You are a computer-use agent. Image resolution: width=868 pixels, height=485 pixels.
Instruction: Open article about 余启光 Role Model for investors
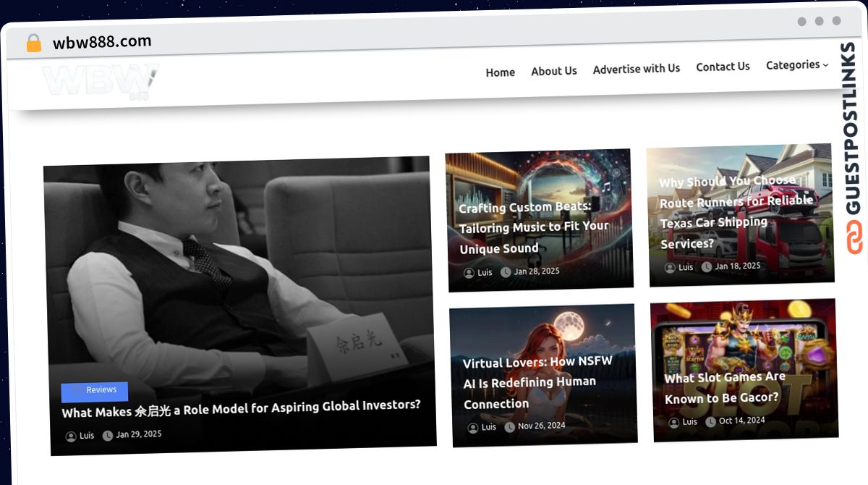pyautogui.click(x=241, y=409)
